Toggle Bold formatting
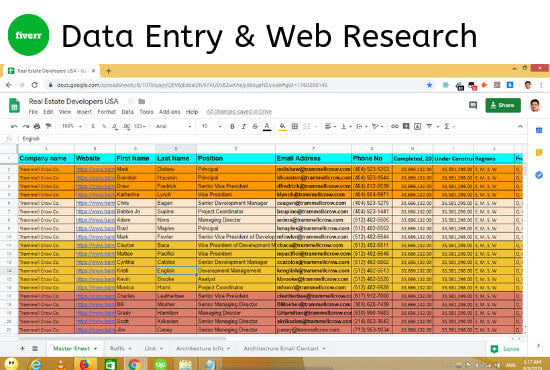Image resolution: width=550 pixels, height=370 pixels. click(232, 126)
